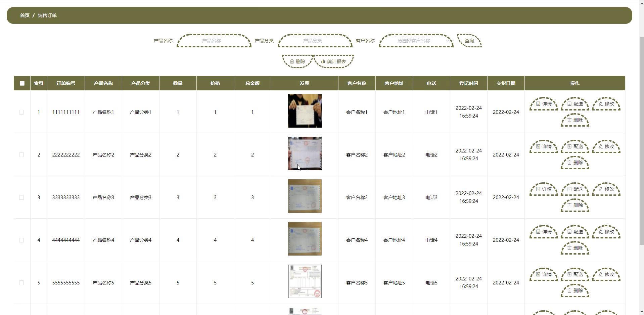Screen dimensions: 644x315
Task: Click 详情 button for order 1111111111
Action: (544, 104)
